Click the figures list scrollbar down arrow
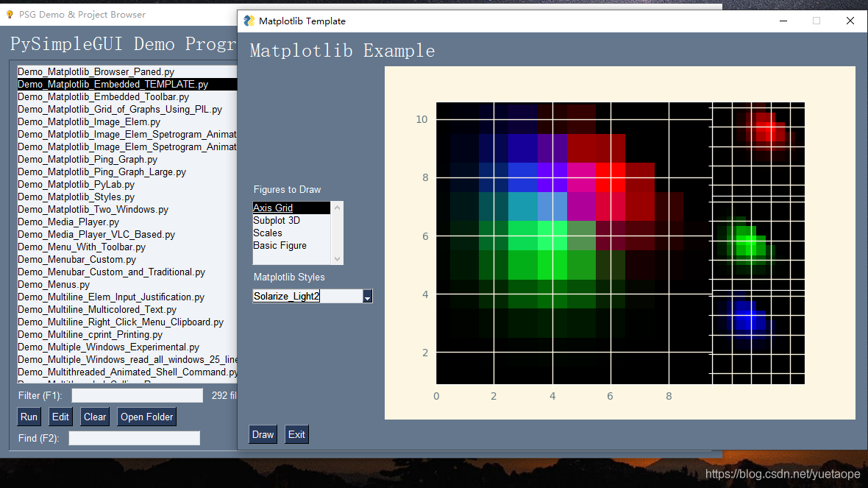 pos(337,258)
